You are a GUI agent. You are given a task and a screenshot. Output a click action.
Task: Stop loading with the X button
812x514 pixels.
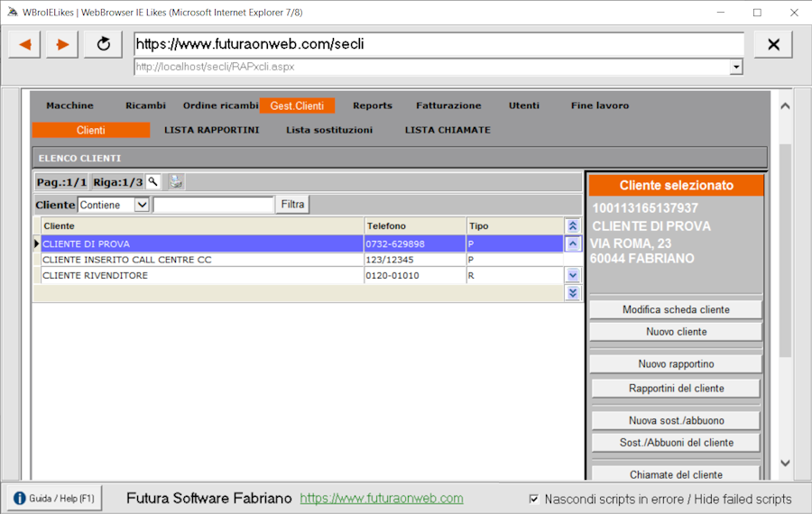click(773, 44)
